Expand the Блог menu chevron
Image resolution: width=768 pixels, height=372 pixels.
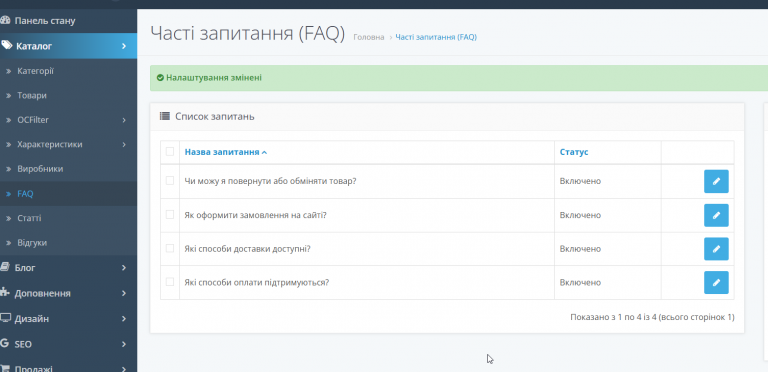point(124,268)
